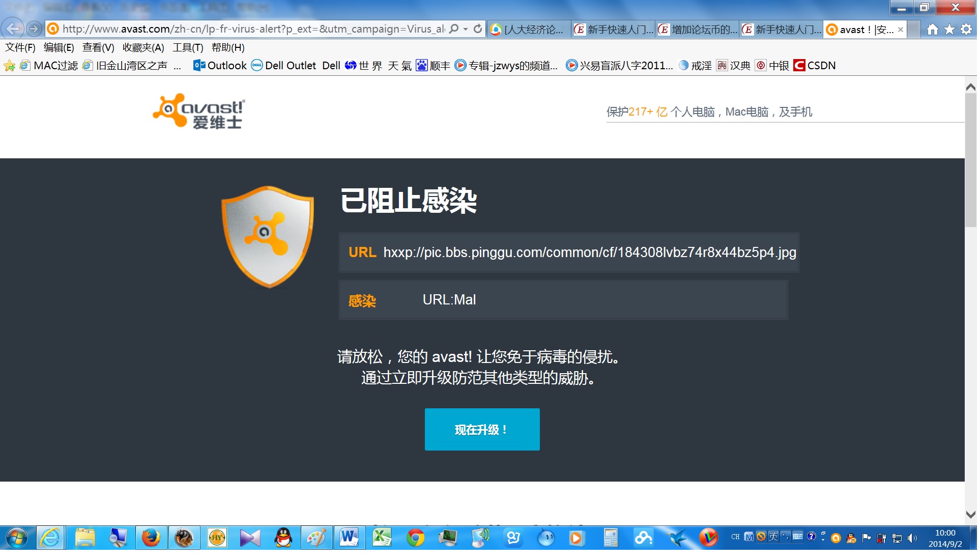Switch to the 增加论坛币的 tab
The width and height of the screenshot is (980, 560).
[698, 30]
